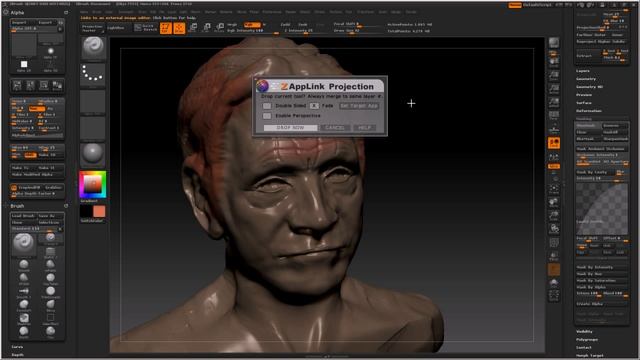Toggle the orange Menus button in title bar
Image resolution: width=640 pixels, height=360 pixels.
coord(515,5)
